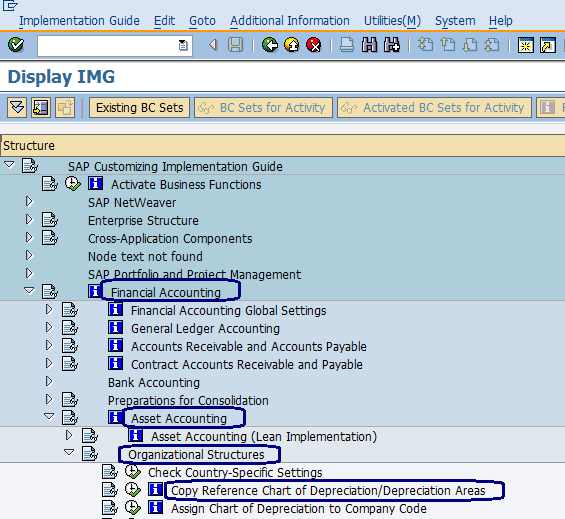Expand Asset Accounting (Lean Implementation) node
Viewport: 565px width, 519px height.
click(x=69, y=436)
